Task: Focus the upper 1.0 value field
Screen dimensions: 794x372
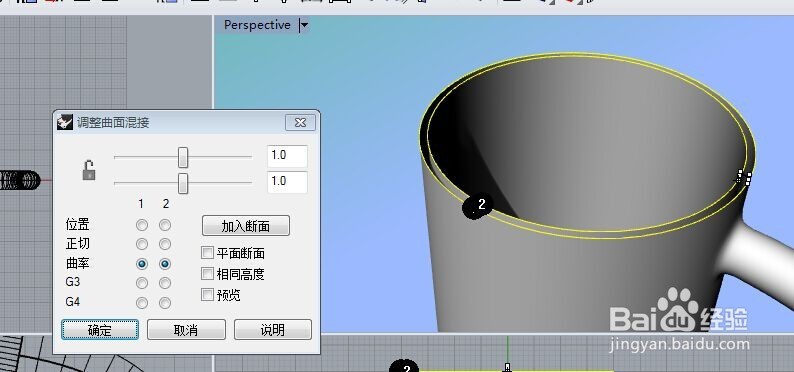Action: [x=287, y=156]
